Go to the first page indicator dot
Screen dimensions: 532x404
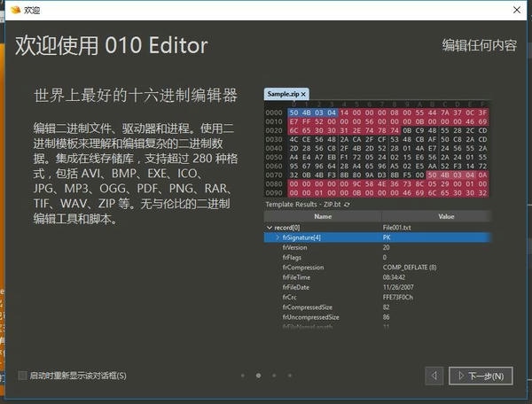[243, 376]
